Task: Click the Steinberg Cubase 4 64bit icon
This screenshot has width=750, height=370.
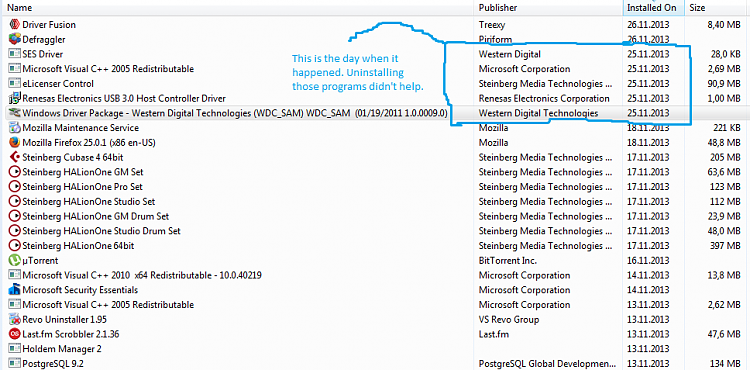Action: pyautogui.click(x=15, y=157)
